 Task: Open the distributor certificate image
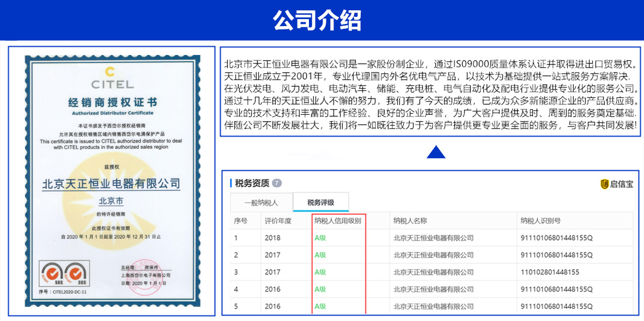pyautogui.click(x=112, y=181)
